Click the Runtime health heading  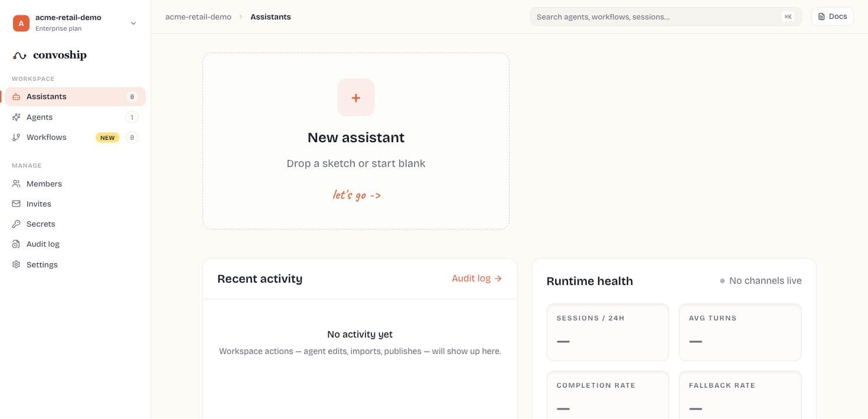[590, 281]
